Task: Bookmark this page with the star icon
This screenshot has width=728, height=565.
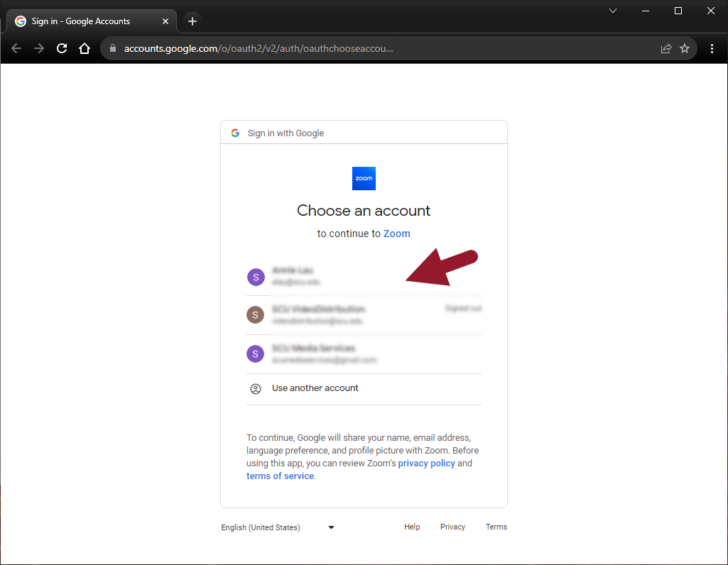Action: tap(685, 49)
